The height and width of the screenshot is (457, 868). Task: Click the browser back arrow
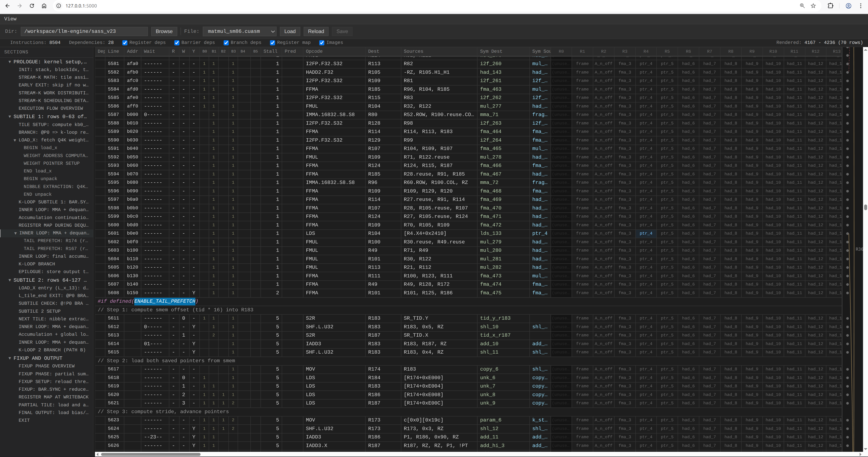click(x=7, y=6)
